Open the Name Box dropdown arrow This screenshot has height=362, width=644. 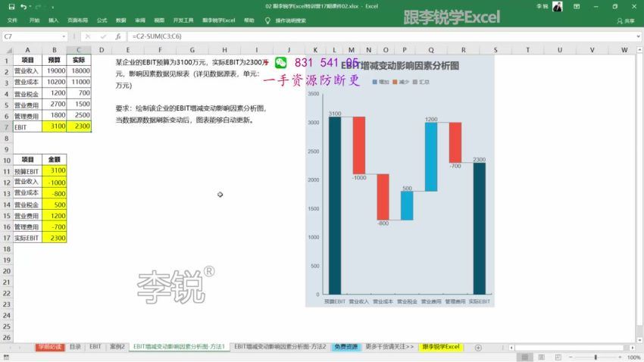point(64,36)
